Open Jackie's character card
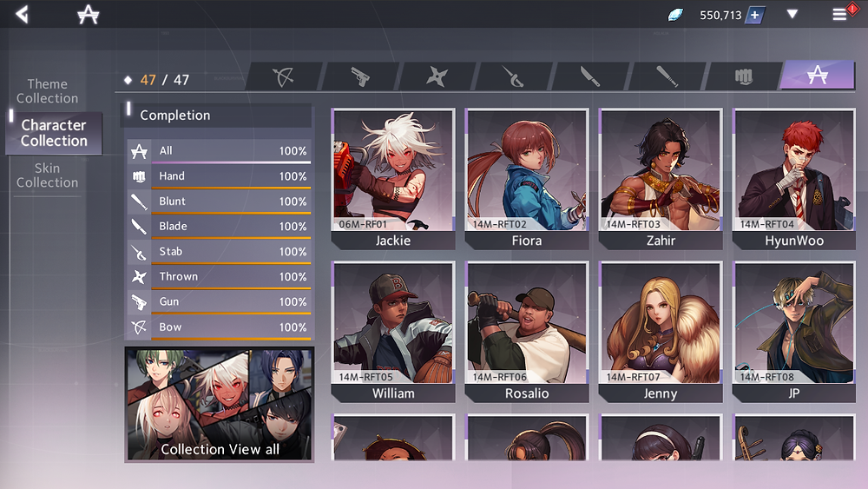This screenshot has height=489, width=868. click(x=393, y=179)
